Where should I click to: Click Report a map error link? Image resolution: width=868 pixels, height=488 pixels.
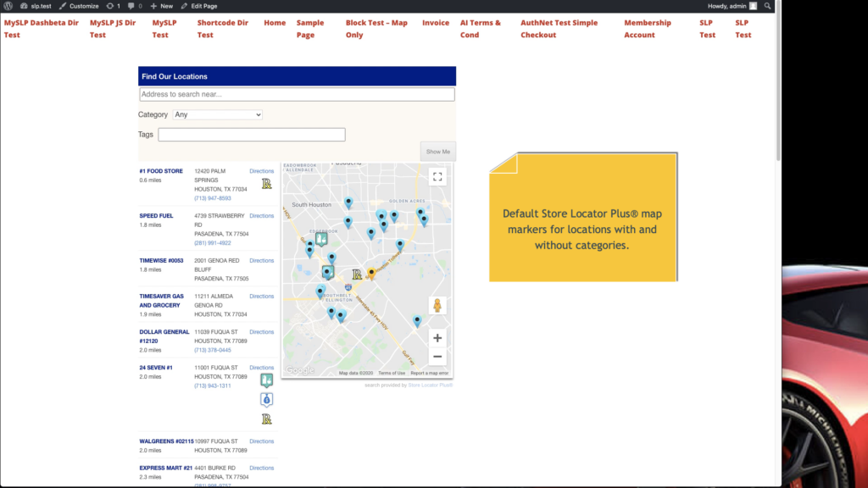coord(430,373)
